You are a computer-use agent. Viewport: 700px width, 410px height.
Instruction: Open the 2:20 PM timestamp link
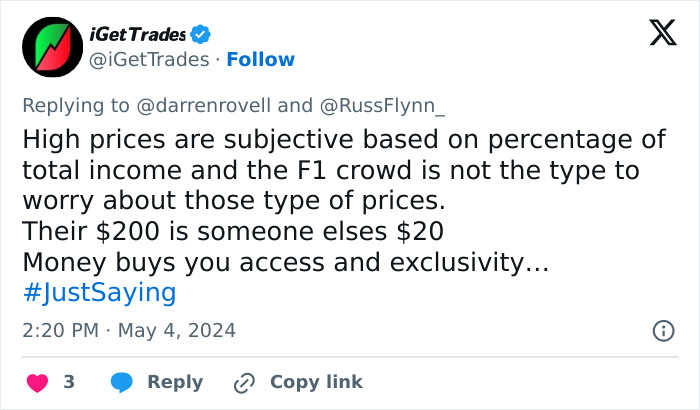pos(58,330)
